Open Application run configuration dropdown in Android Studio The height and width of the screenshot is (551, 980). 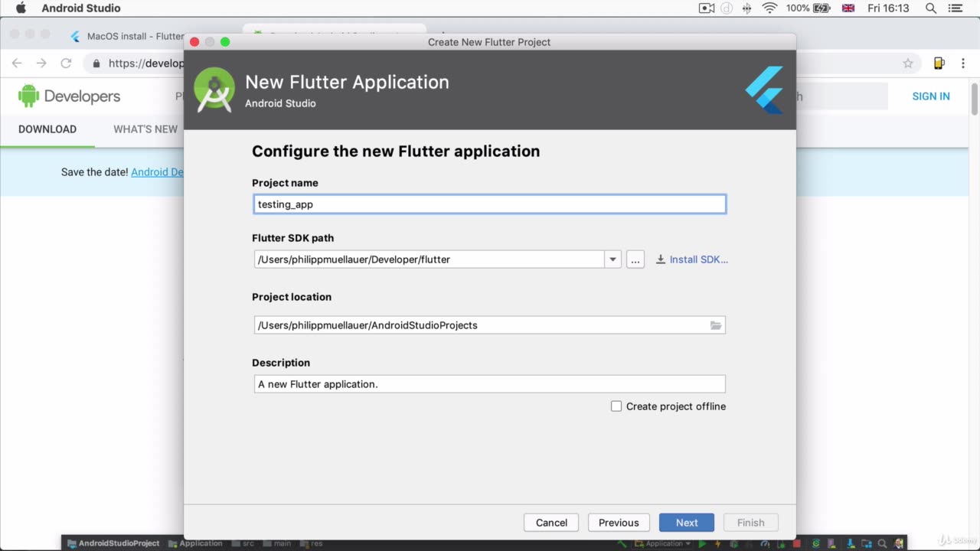663,543
